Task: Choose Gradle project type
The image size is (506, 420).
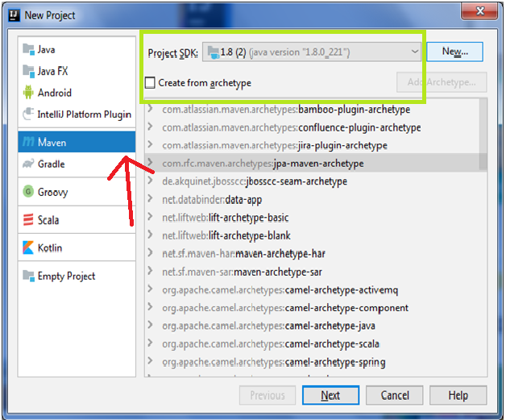Action: click(77, 164)
